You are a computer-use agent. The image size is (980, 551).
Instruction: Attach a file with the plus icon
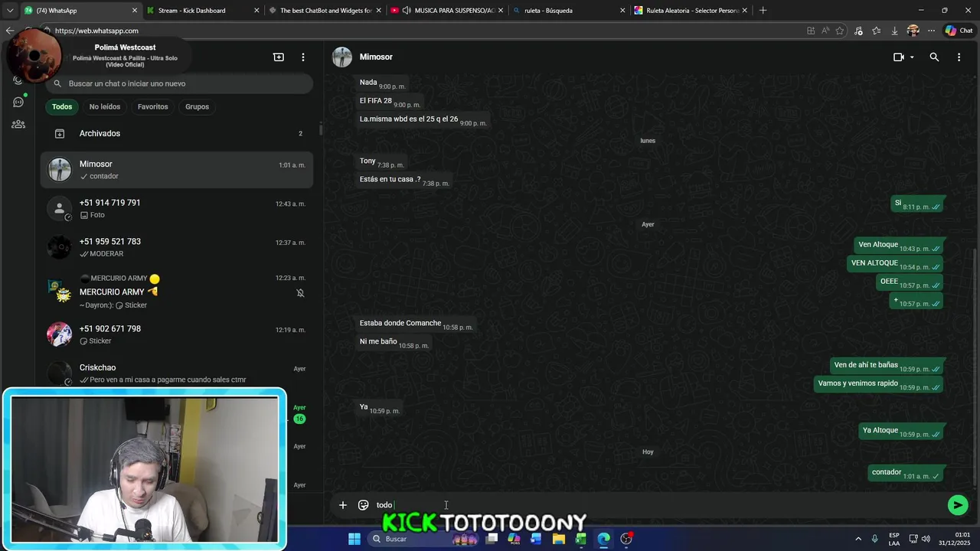click(x=343, y=505)
